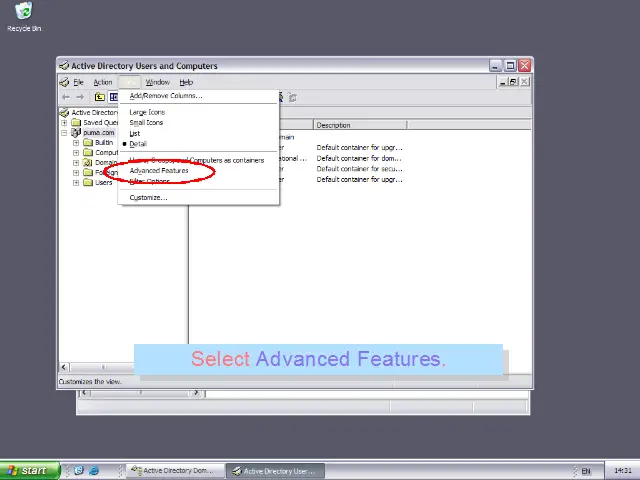This screenshot has width=640, height=480.
Task: Open the Window menu
Action: coord(158,82)
